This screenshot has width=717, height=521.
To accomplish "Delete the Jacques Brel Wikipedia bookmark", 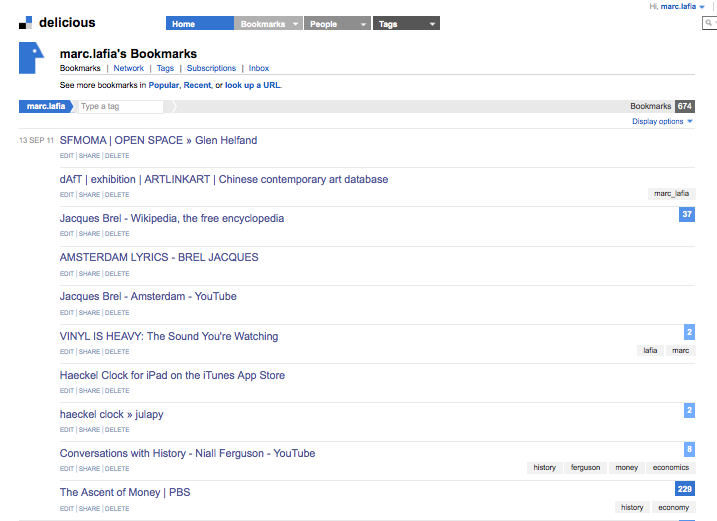I will tap(117, 233).
